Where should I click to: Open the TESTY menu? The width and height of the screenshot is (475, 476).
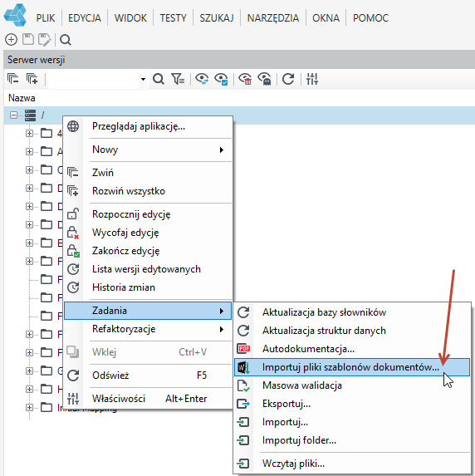coord(173,18)
